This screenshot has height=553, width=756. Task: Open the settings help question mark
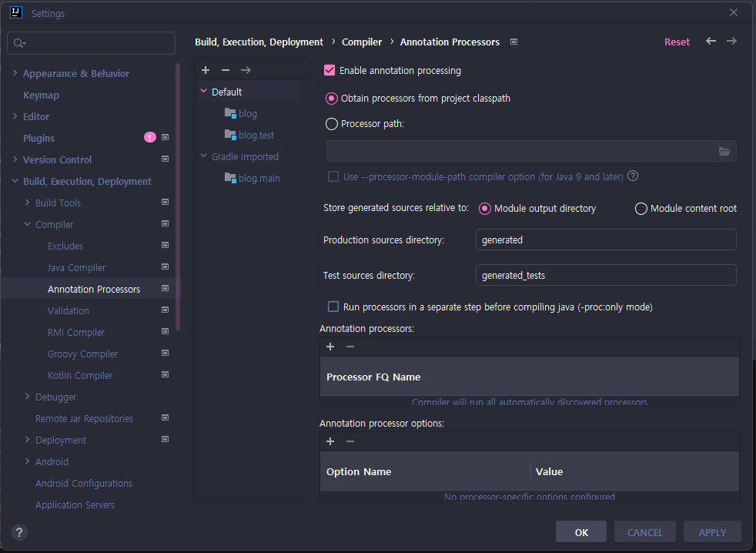tap(18, 533)
